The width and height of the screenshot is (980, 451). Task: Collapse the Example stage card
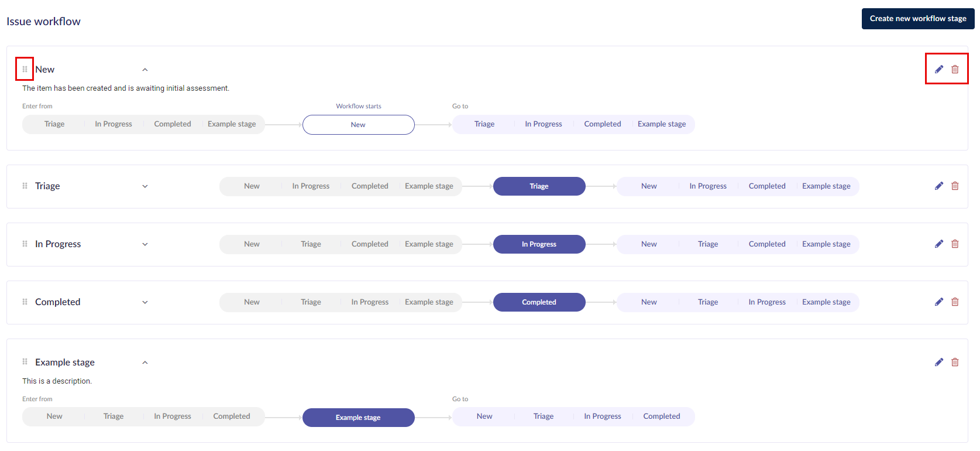[x=145, y=363]
